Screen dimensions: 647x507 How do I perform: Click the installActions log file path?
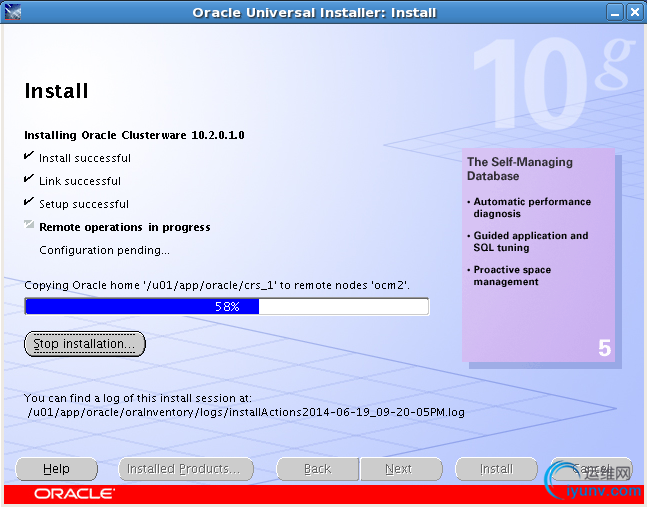click(246, 412)
